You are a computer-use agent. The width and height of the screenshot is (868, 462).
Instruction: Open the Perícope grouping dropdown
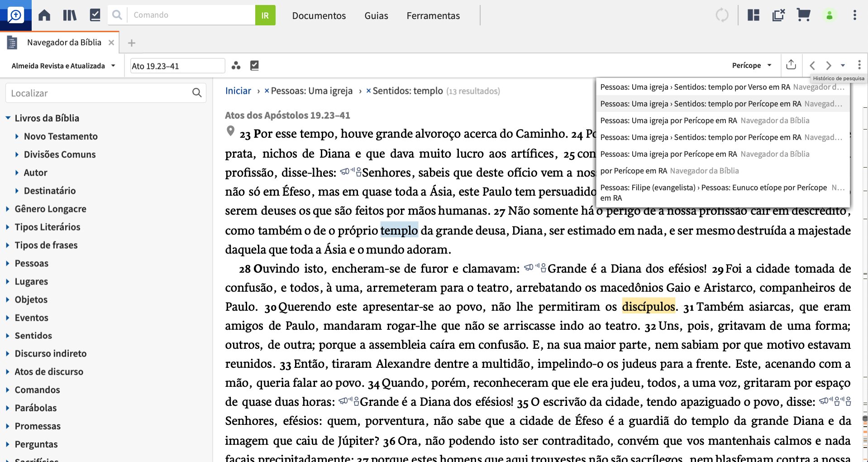point(752,65)
